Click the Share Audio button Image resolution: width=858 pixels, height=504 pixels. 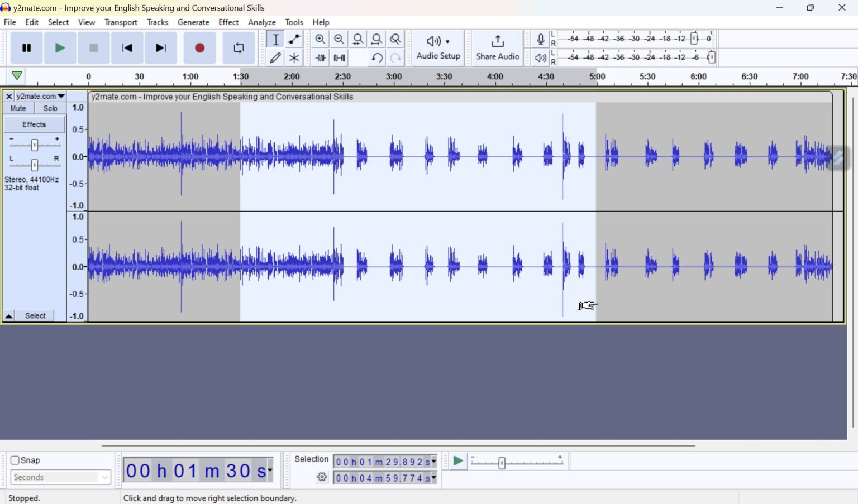(497, 47)
